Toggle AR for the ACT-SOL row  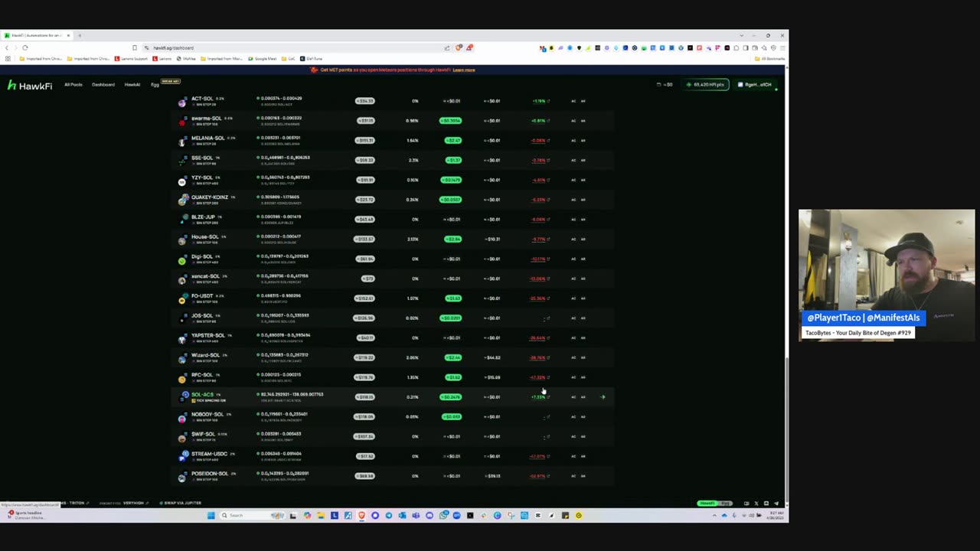click(583, 101)
